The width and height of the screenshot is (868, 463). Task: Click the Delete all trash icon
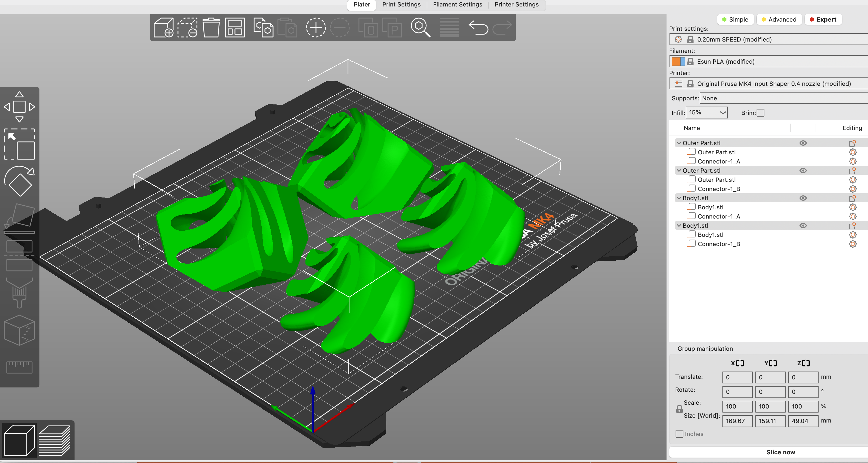211,28
